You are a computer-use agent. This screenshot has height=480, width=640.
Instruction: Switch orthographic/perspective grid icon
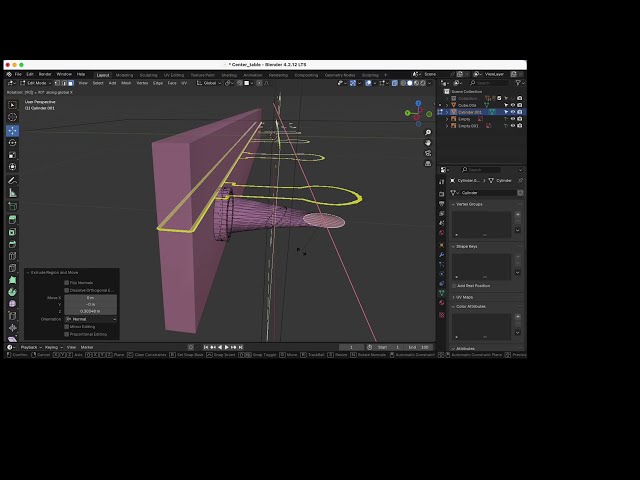(428, 164)
